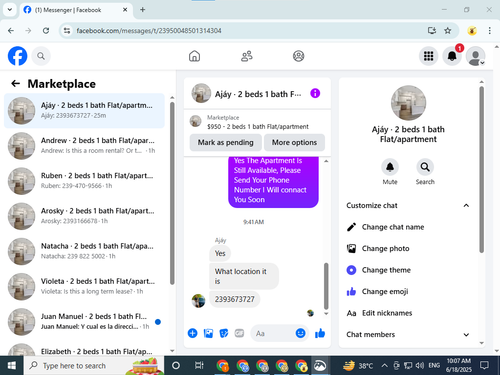Open Natacha conversation in the chat list
The height and width of the screenshot is (375, 500).
click(84, 251)
